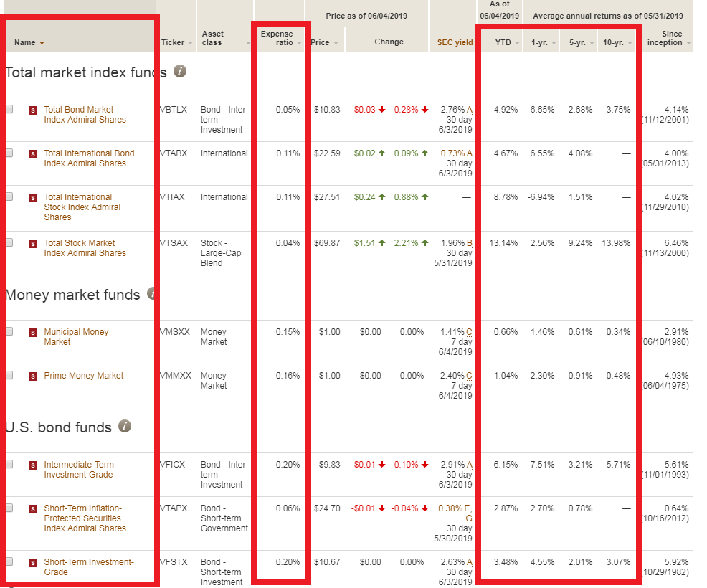707x588 pixels.
Task: Select VTSAX 10-yr. return 13.98%
Action: click(x=616, y=242)
